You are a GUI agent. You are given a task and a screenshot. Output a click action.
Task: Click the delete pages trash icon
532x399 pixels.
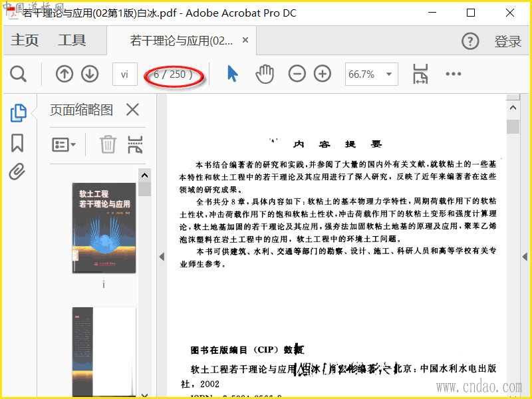(108, 144)
